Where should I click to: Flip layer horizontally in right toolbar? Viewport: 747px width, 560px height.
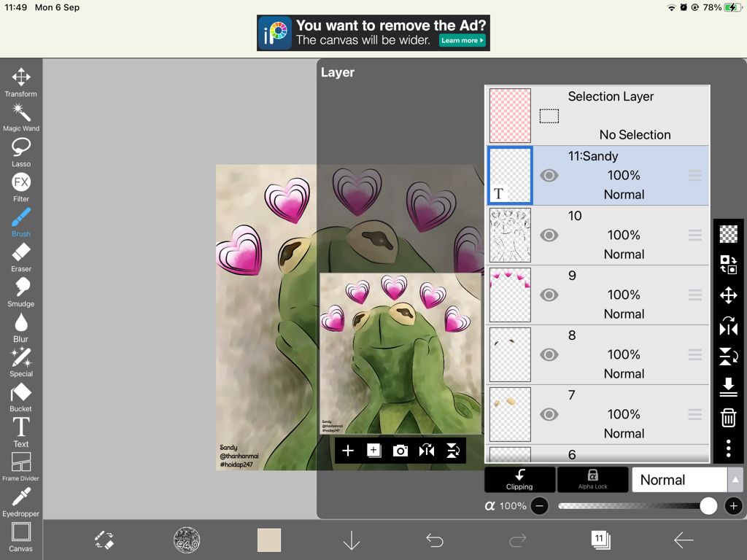coord(729,327)
